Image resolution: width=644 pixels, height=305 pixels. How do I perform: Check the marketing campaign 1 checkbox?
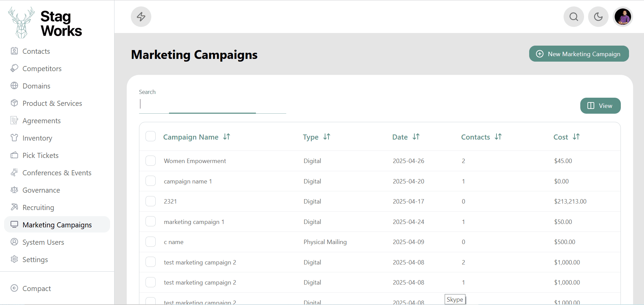[x=151, y=221]
